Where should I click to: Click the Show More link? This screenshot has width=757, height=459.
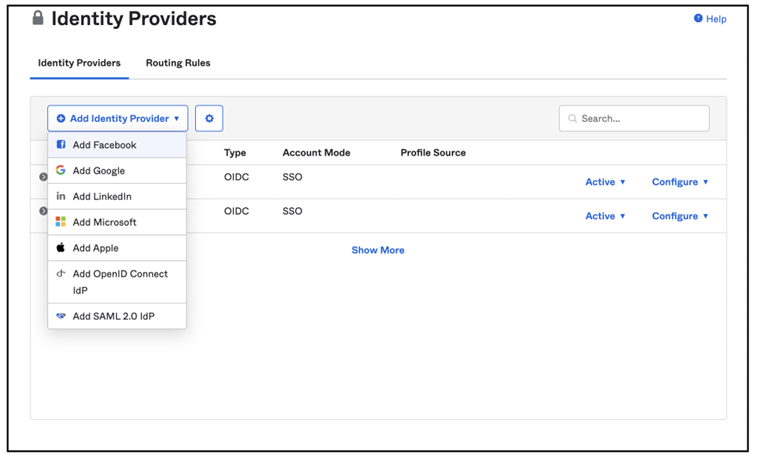[x=378, y=250]
